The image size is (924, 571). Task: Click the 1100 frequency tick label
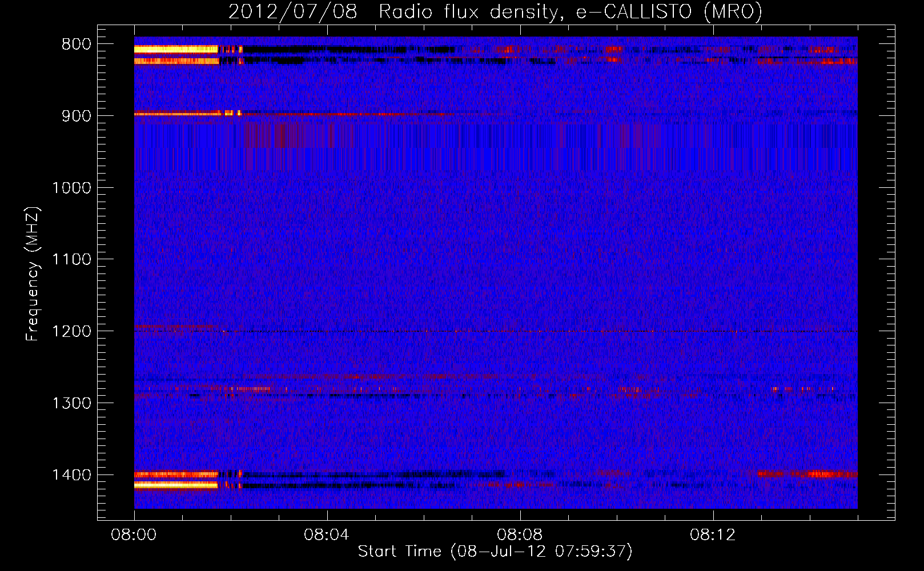pyautogui.click(x=71, y=260)
